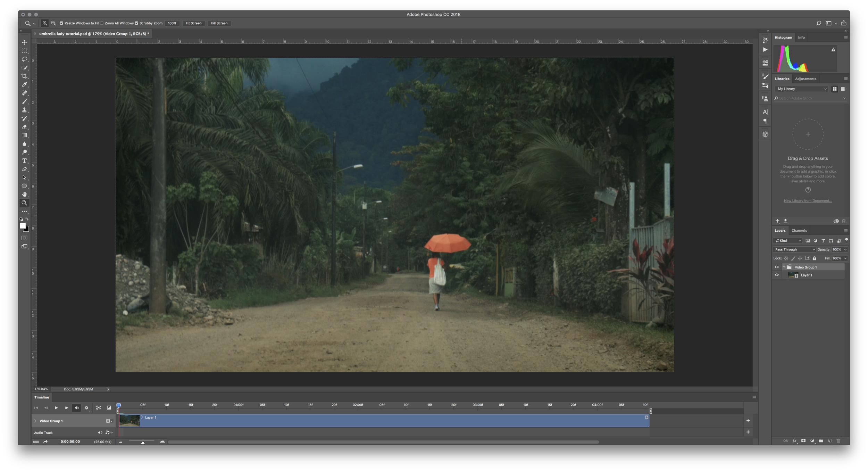Select the Clone Stamp tool
The image size is (868, 471).
(24, 110)
